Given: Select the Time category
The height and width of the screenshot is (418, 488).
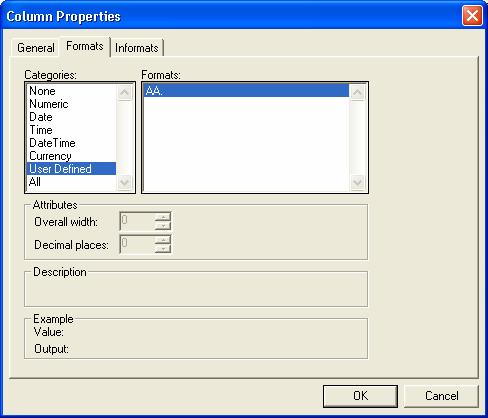Looking at the screenshot, I should (71, 130).
